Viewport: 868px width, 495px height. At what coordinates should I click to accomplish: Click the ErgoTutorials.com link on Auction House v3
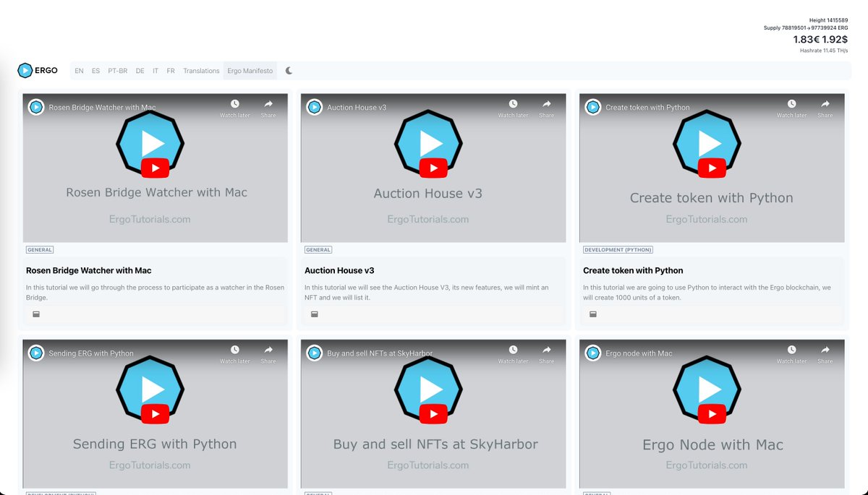[428, 219]
